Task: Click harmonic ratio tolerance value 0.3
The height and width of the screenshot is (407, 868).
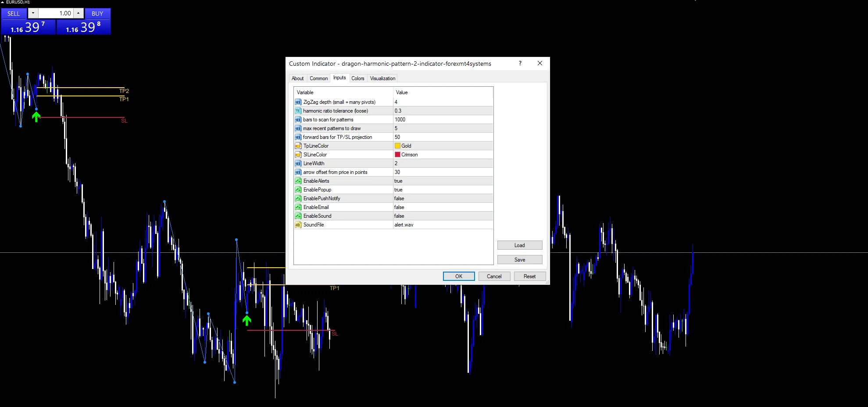Action: tap(443, 111)
